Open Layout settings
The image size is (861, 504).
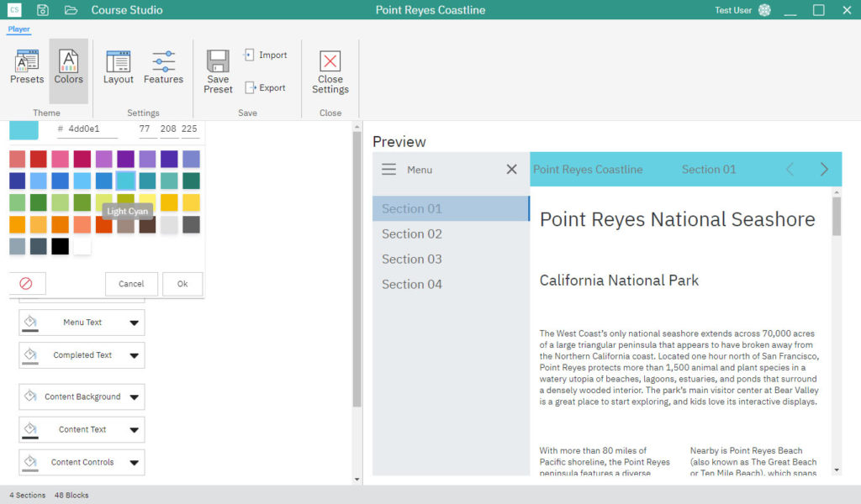click(118, 68)
